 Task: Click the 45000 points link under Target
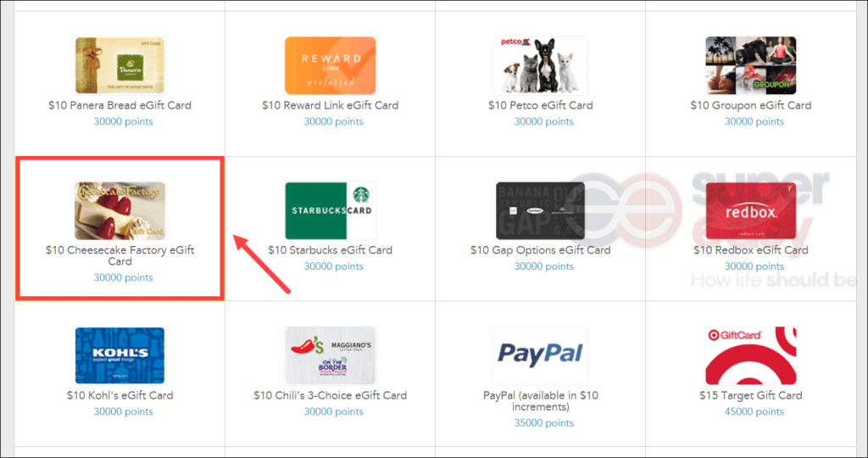(754, 411)
